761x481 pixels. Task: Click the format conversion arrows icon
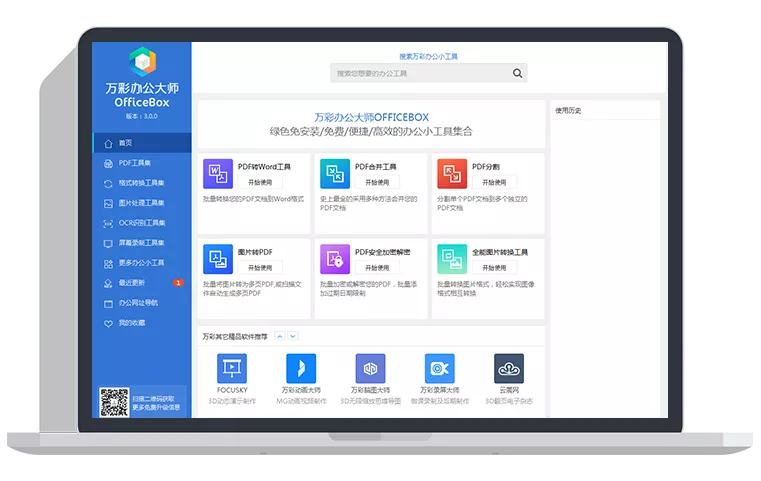pyautogui.click(x=108, y=183)
